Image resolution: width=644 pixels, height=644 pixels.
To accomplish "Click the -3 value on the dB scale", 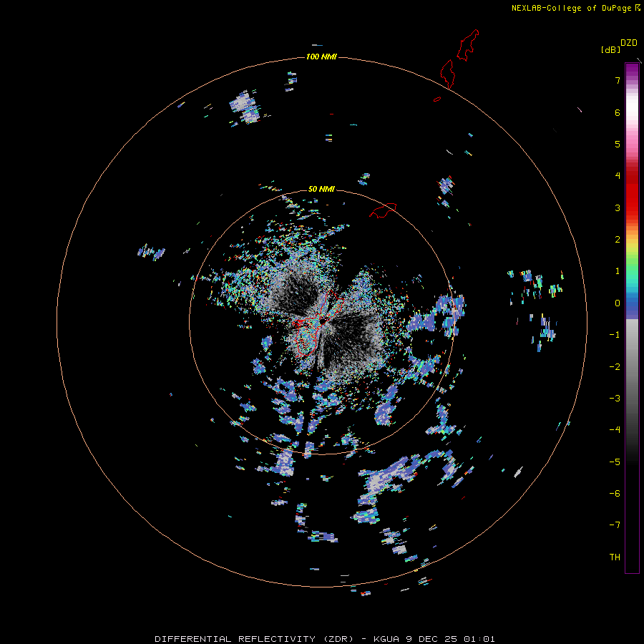I will (x=615, y=399).
